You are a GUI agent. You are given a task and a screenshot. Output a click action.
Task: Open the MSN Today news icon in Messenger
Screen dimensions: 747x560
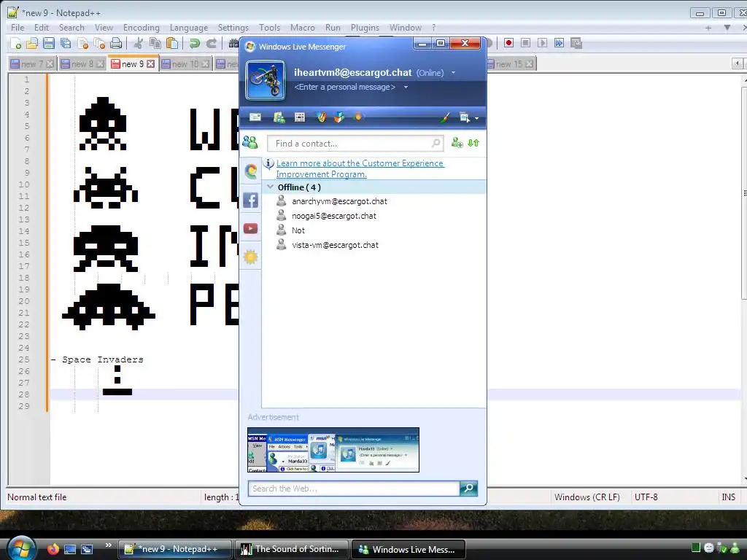(x=300, y=117)
